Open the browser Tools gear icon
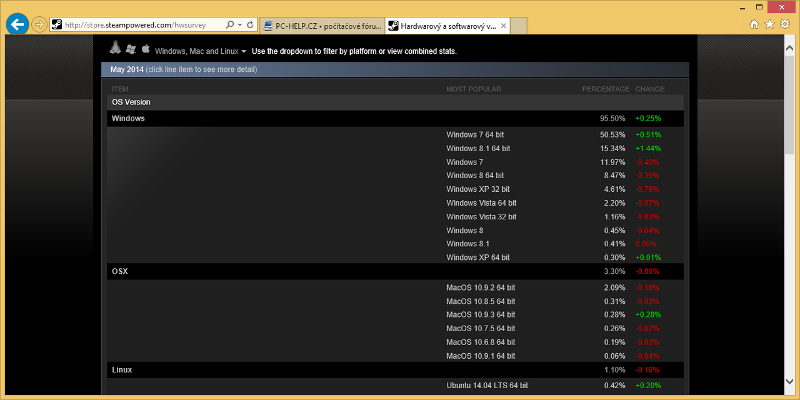Image resolution: width=800 pixels, height=400 pixels. [x=785, y=23]
